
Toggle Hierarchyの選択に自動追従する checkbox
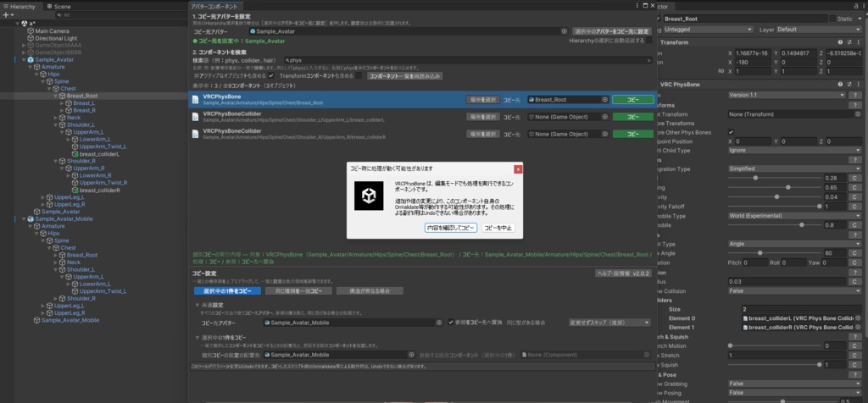click(x=648, y=41)
